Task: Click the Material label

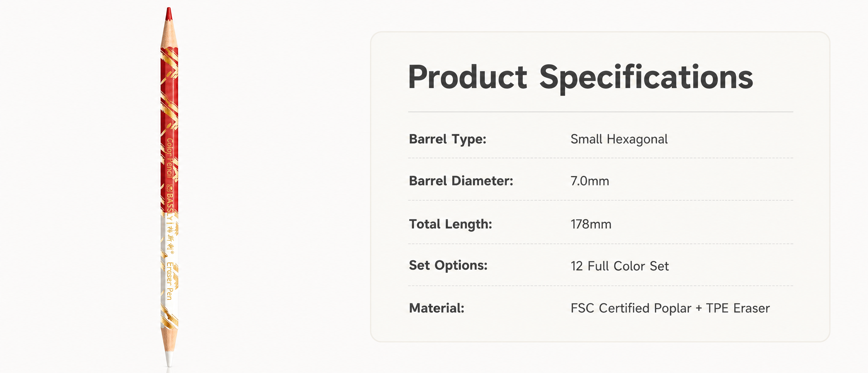Action: click(436, 308)
